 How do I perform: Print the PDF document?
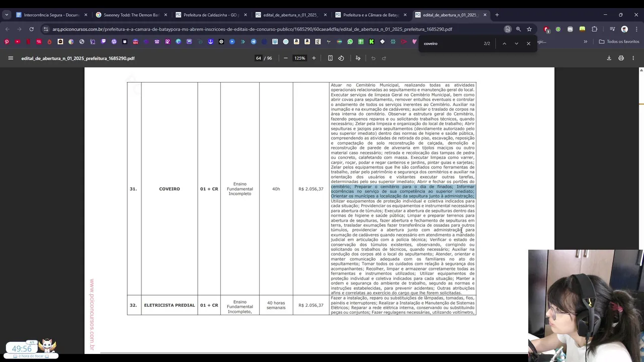point(621,58)
